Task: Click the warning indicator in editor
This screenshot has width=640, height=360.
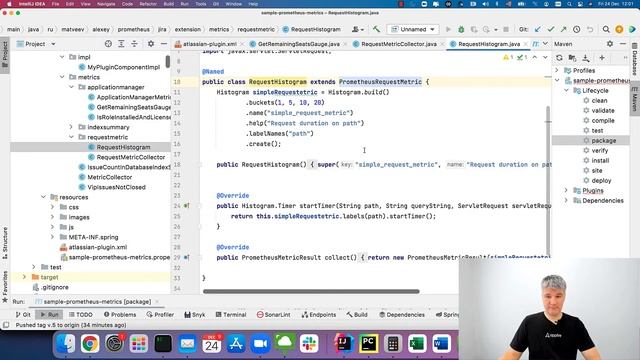Action: 508,58
